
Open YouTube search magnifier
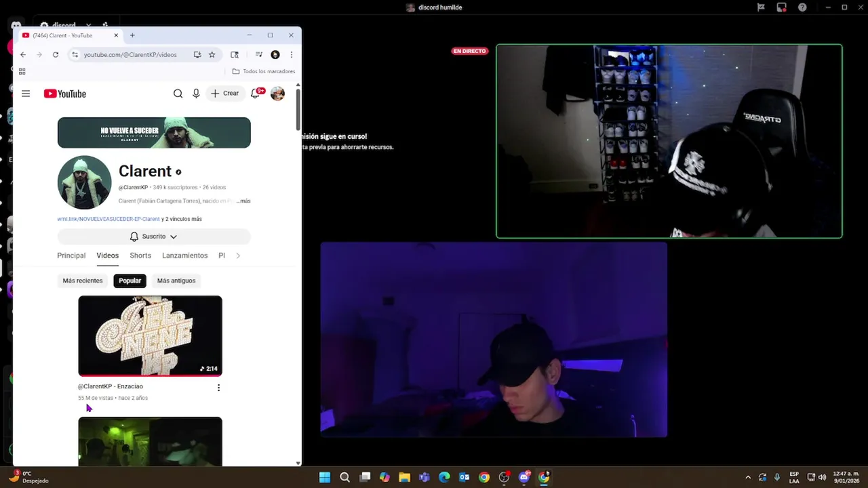tap(178, 94)
